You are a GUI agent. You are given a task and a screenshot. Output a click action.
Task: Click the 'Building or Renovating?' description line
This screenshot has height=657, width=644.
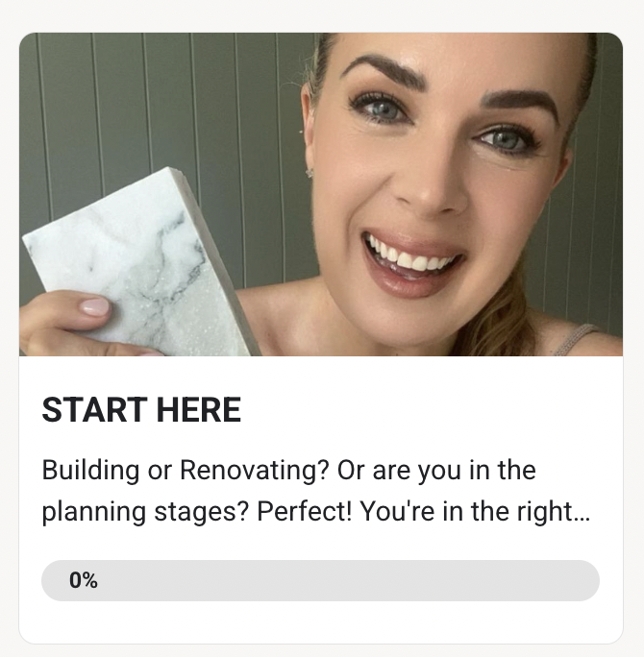289,470
